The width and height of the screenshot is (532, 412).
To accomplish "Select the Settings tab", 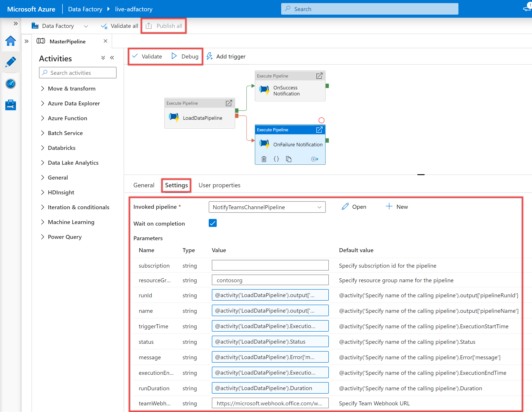I will (176, 186).
